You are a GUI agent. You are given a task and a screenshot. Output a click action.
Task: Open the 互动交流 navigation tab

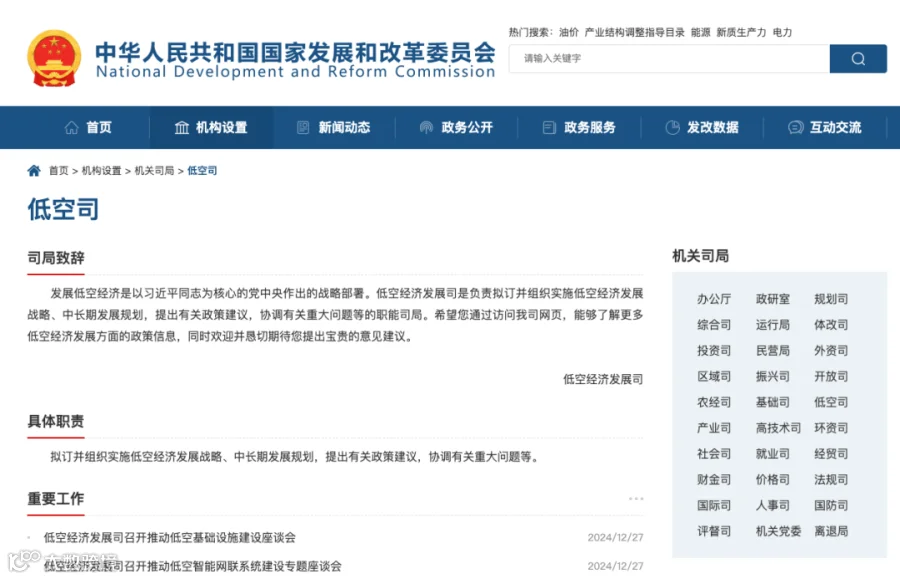coord(825,127)
